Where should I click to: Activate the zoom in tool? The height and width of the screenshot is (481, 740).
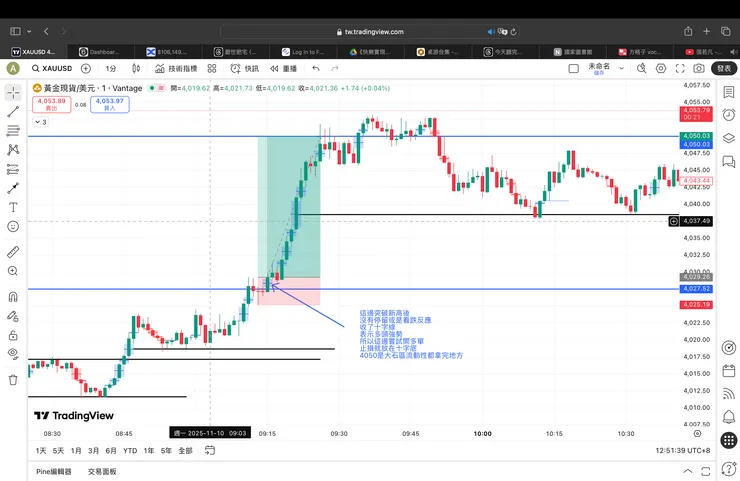coord(13,271)
